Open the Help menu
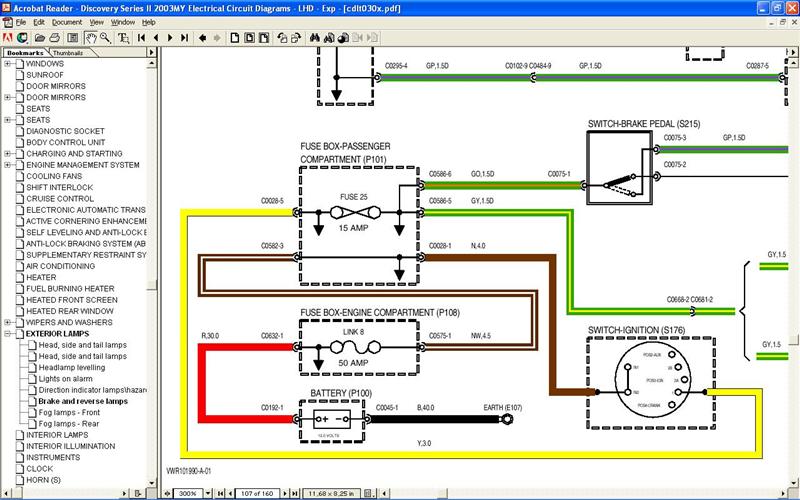Viewport: 800px width, 500px height. (x=148, y=22)
